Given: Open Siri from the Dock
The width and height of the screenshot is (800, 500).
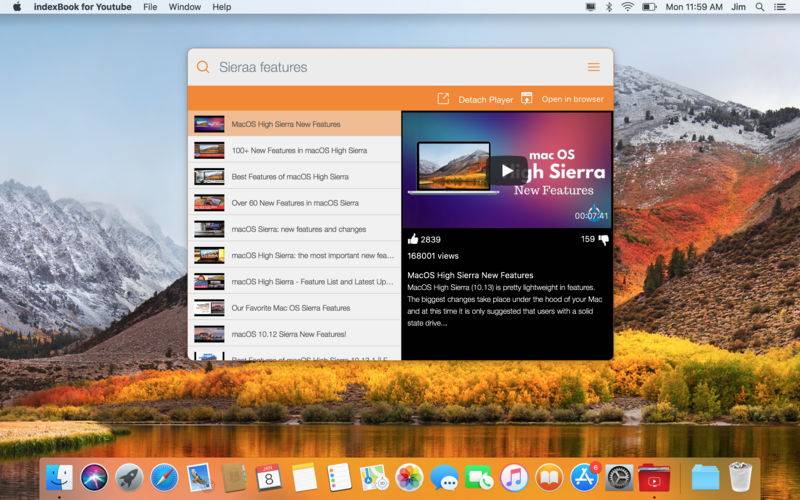Looking at the screenshot, I should [x=94, y=478].
